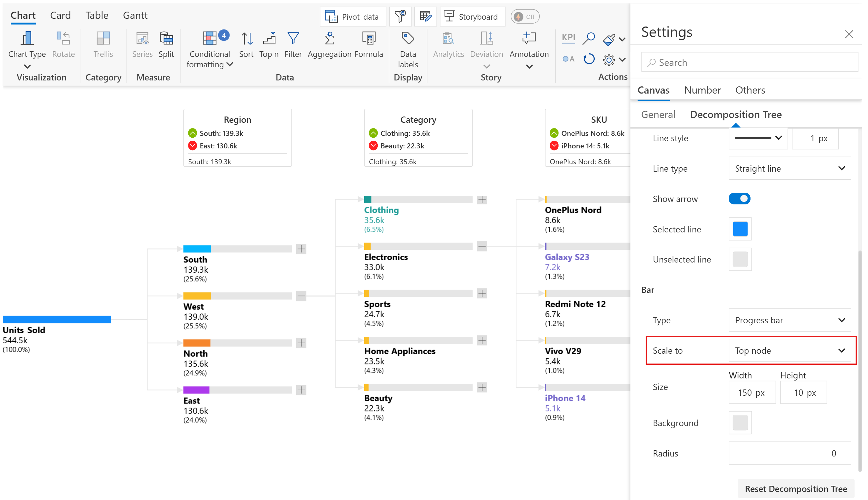Toggle the Show arrow switch
Screen dimensions: 868x500
pos(739,199)
